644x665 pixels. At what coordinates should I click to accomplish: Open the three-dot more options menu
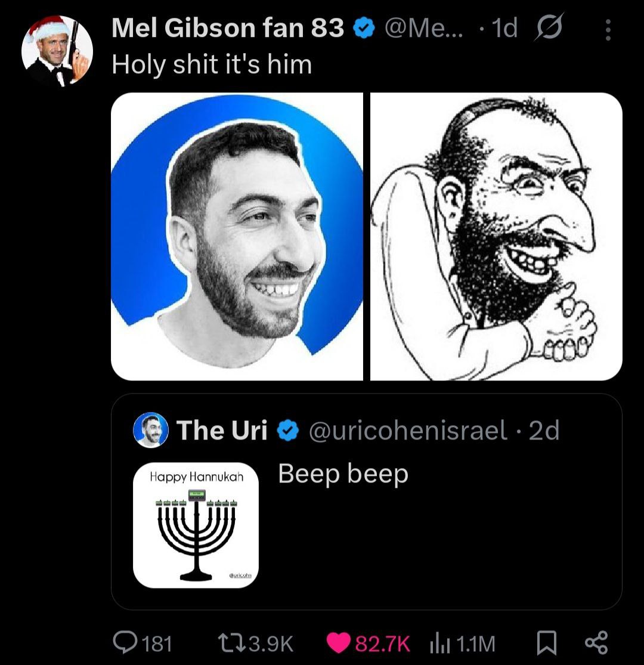point(608,30)
